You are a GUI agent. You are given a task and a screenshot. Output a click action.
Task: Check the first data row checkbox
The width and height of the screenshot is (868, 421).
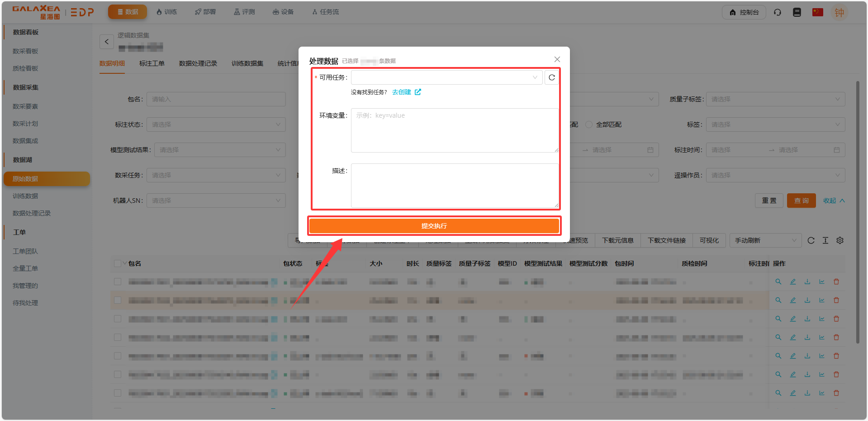click(x=118, y=282)
